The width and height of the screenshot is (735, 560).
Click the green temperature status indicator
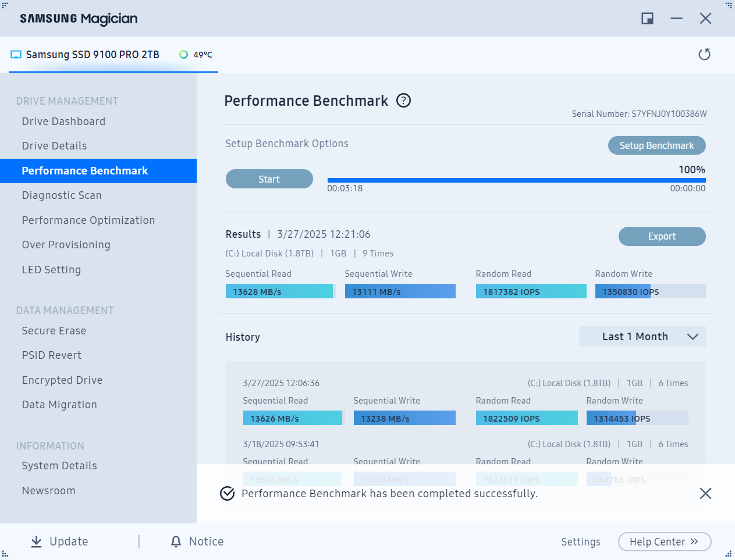click(183, 55)
